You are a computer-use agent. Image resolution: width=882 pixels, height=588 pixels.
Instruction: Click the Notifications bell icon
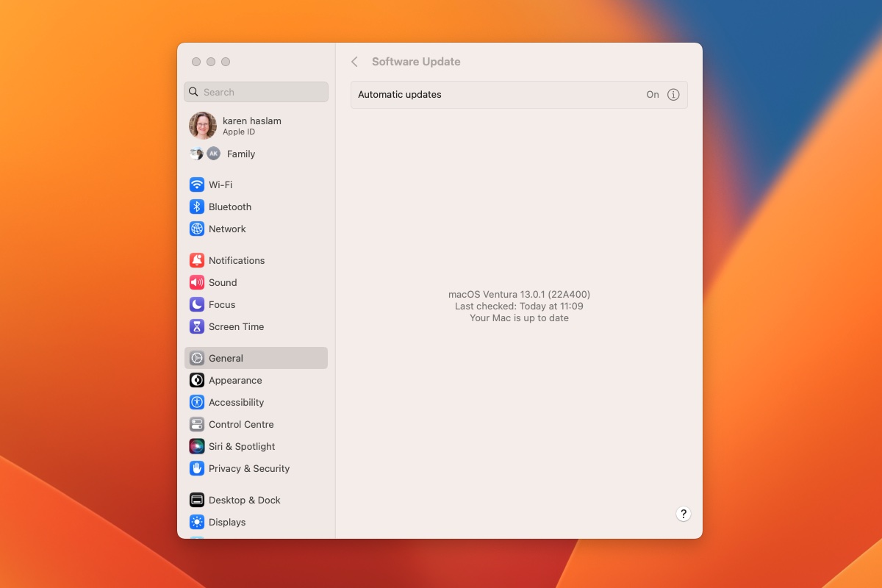(196, 260)
